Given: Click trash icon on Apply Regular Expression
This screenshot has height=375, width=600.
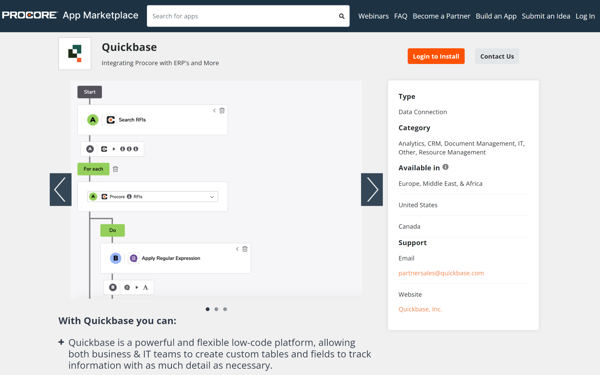Looking at the screenshot, I should coord(245,249).
